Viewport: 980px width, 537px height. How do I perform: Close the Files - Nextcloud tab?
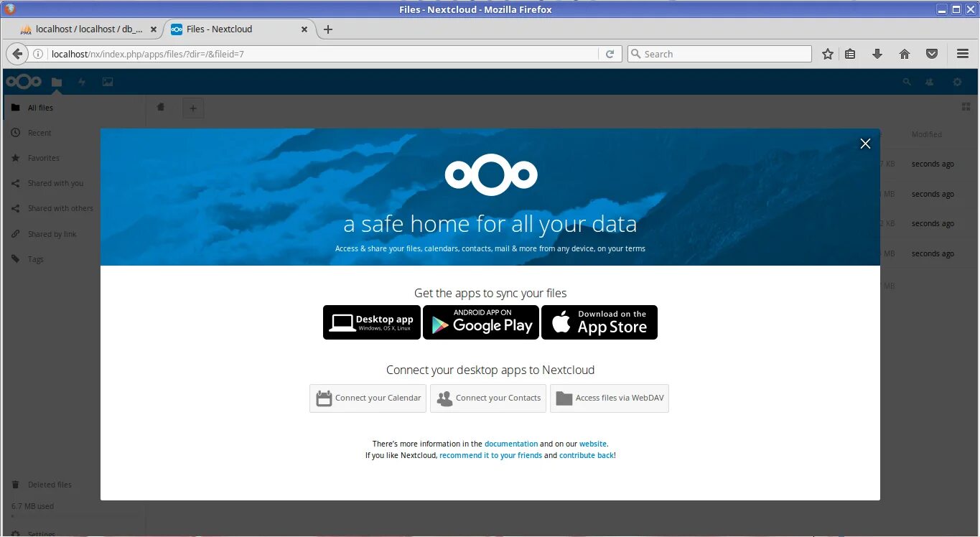point(304,29)
